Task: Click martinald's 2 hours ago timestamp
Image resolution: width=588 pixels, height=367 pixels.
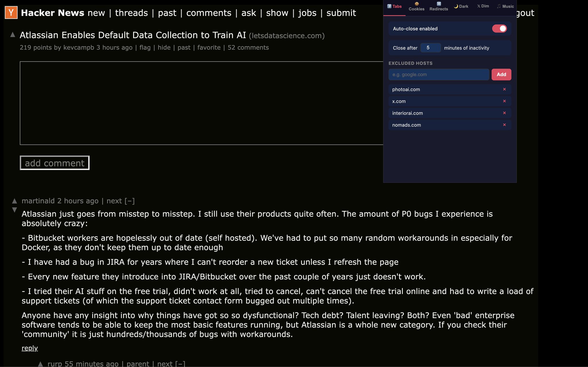Action: pyautogui.click(x=78, y=201)
